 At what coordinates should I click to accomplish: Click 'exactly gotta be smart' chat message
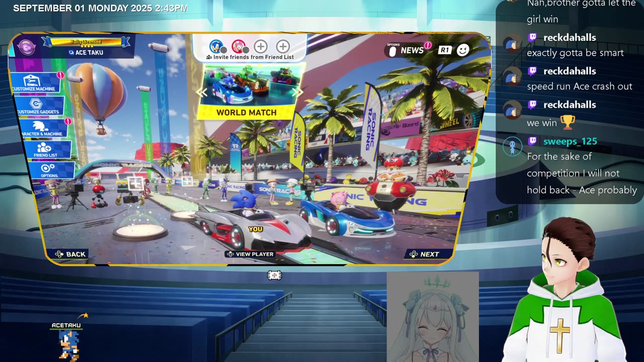pos(576,53)
